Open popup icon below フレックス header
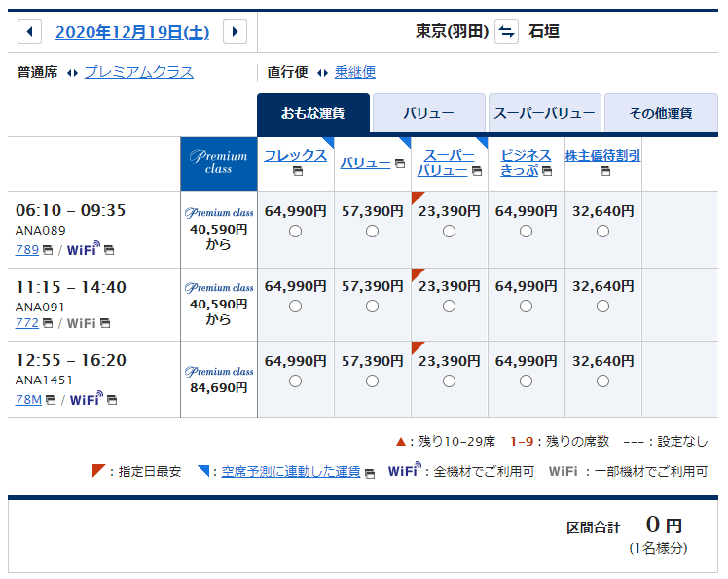728x579 pixels. [298, 171]
